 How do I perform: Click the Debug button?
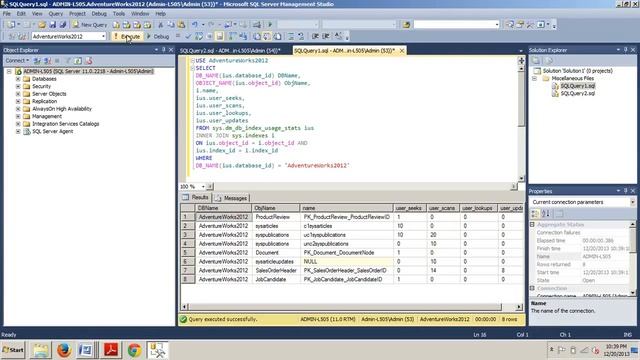(158, 36)
